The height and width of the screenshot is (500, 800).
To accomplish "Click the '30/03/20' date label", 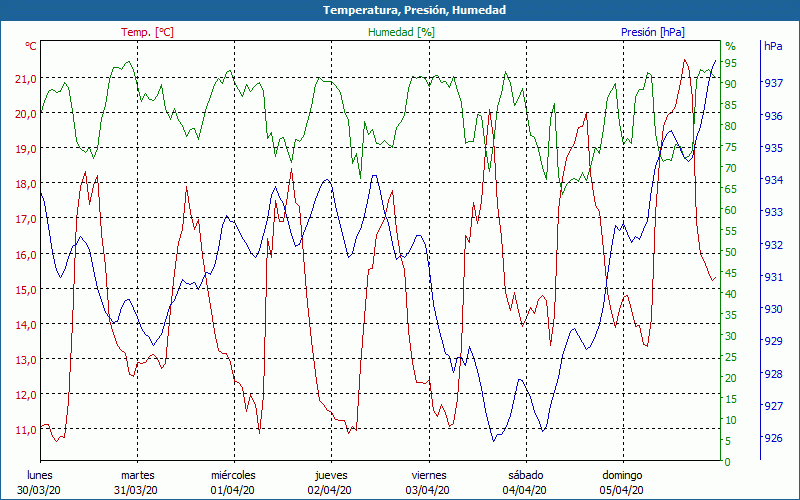I will (x=39, y=491).
